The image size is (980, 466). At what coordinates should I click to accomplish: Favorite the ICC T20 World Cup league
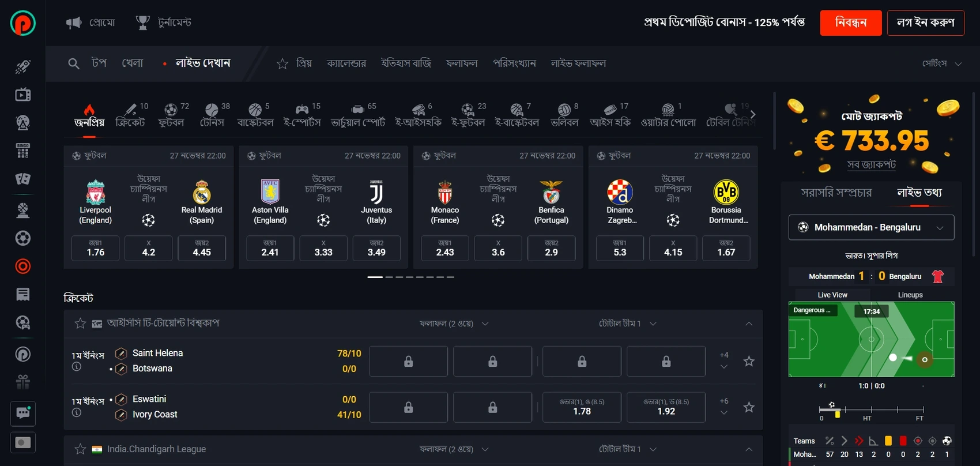(80, 324)
